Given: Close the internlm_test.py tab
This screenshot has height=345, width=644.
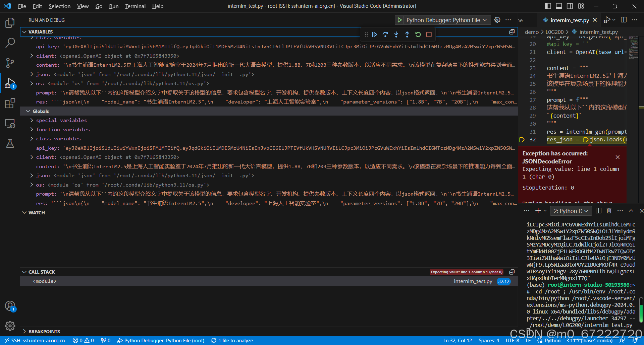Looking at the screenshot, I should (595, 20).
